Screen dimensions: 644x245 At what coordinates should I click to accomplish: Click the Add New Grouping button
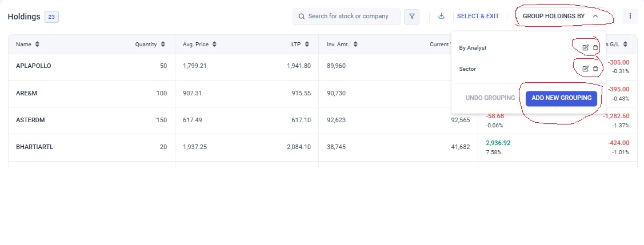(561, 98)
